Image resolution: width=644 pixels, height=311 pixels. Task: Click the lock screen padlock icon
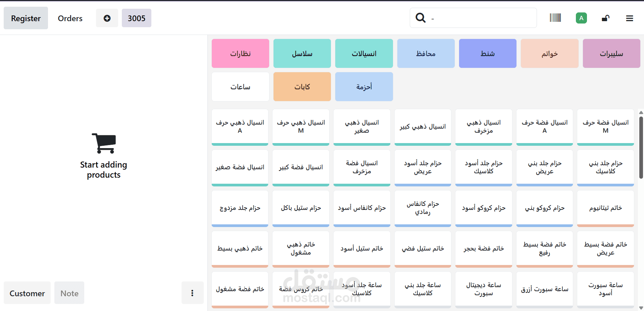605,18
